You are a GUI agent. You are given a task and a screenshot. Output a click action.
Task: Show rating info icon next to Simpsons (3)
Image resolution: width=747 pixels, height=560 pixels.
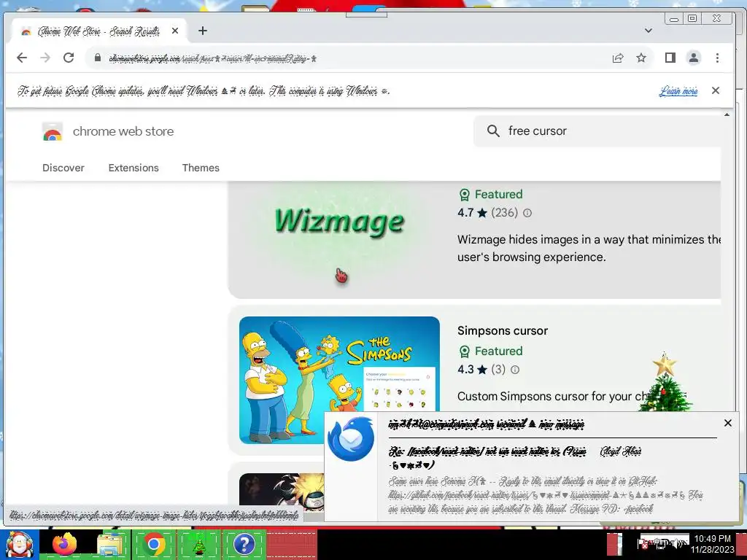(x=515, y=370)
